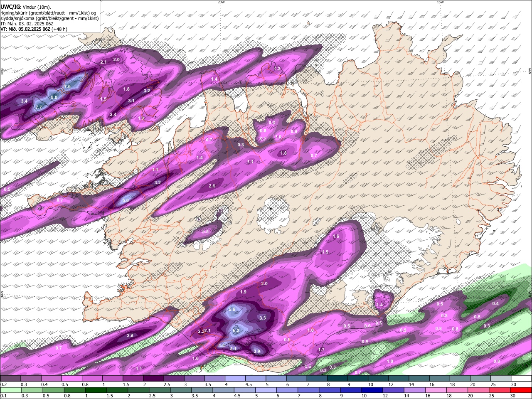Image resolution: width=532 pixels, height=399 pixels.
Task: Click the medium green 0.5 swatch in the lower legend row
Action: [x=54, y=390]
